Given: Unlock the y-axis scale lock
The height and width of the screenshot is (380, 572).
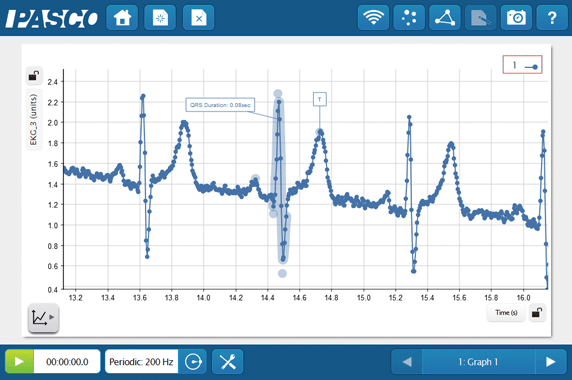Looking at the screenshot, I should pos(34,76).
